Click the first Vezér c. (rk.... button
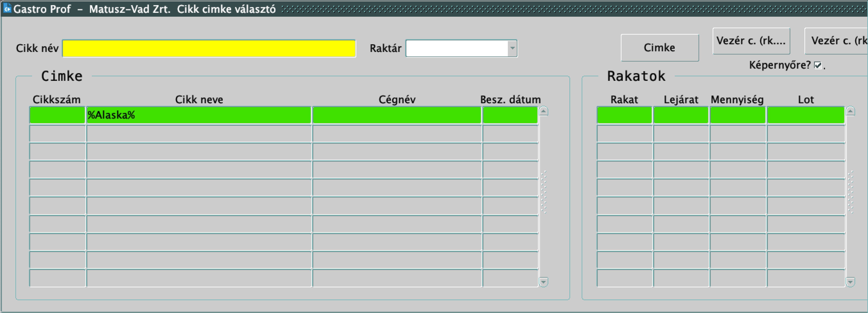868x313 pixels. [751, 41]
